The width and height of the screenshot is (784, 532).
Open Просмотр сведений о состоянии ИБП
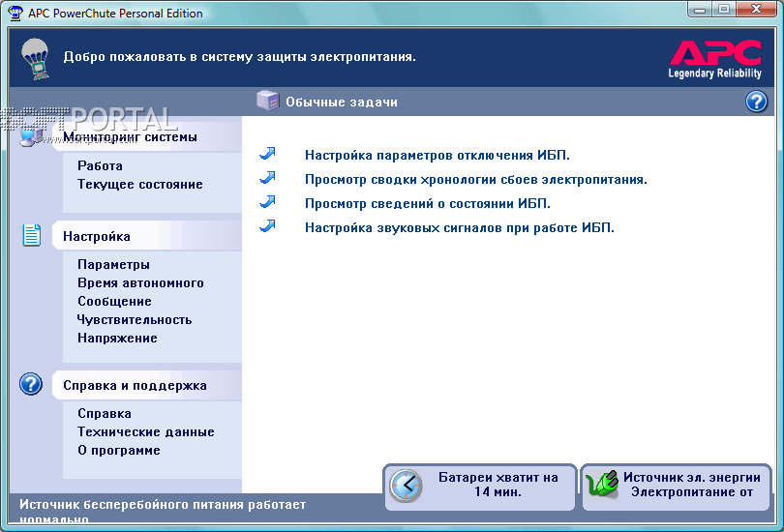pyautogui.click(x=428, y=204)
